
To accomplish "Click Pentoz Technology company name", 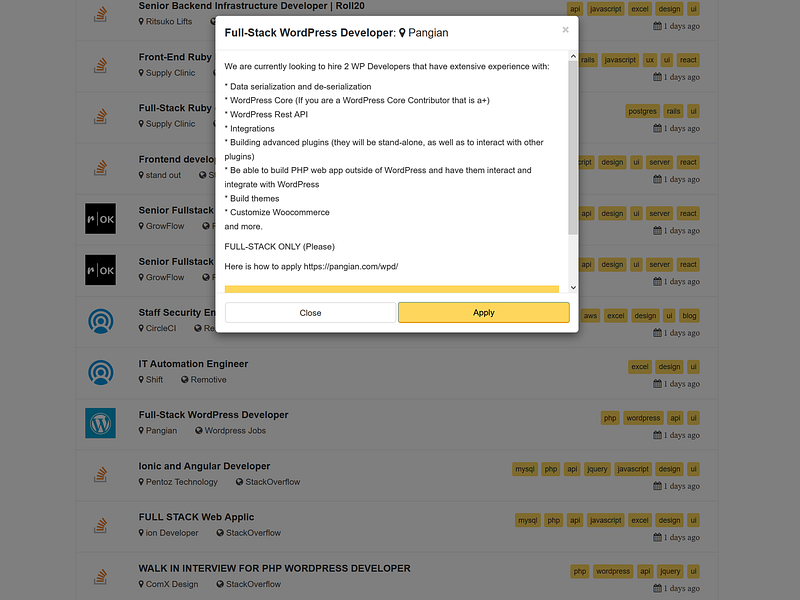I will tap(182, 482).
